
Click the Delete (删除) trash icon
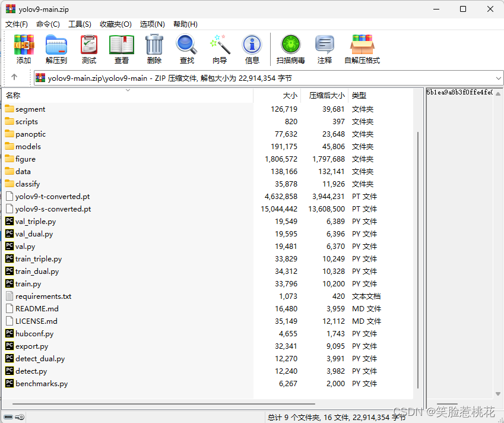pyautogui.click(x=154, y=45)
